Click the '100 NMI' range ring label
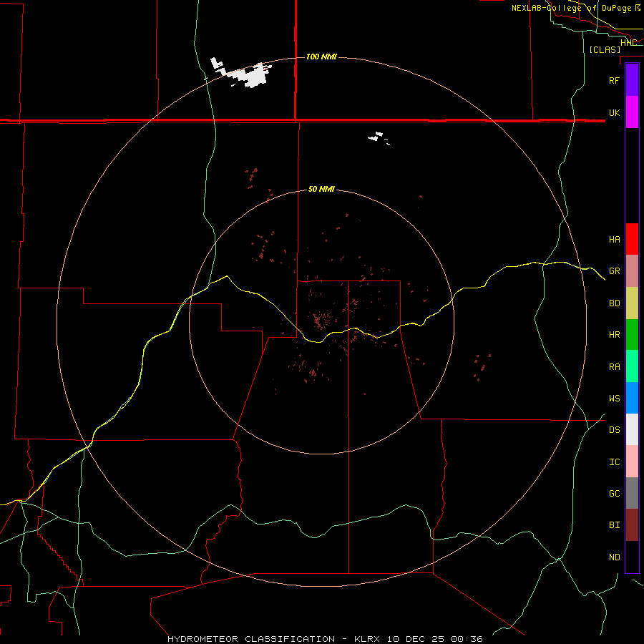 [x=321, y=57]
